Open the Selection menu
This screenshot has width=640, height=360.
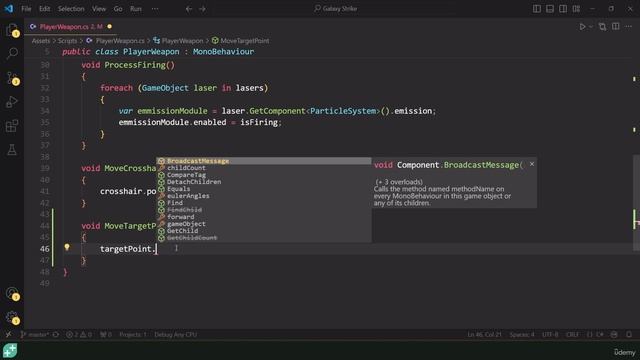(x=71, y=9)
